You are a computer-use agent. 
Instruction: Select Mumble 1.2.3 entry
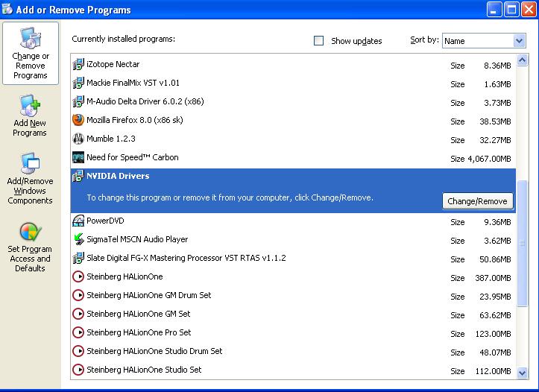coord(293,139)
